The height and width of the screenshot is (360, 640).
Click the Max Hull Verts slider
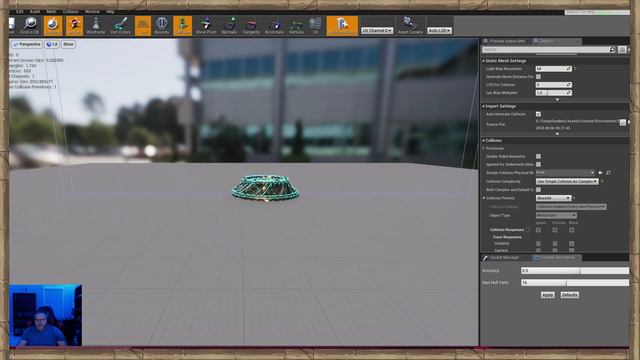(575, 282)
